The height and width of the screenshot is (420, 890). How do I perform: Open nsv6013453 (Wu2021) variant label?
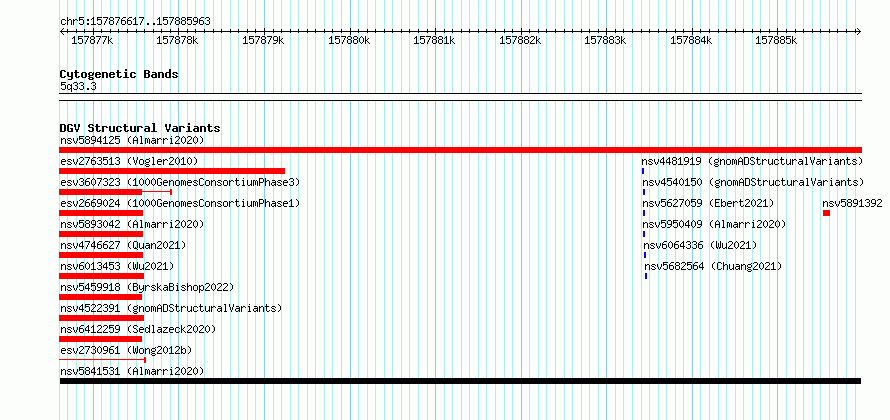click(x=117, y=266)
